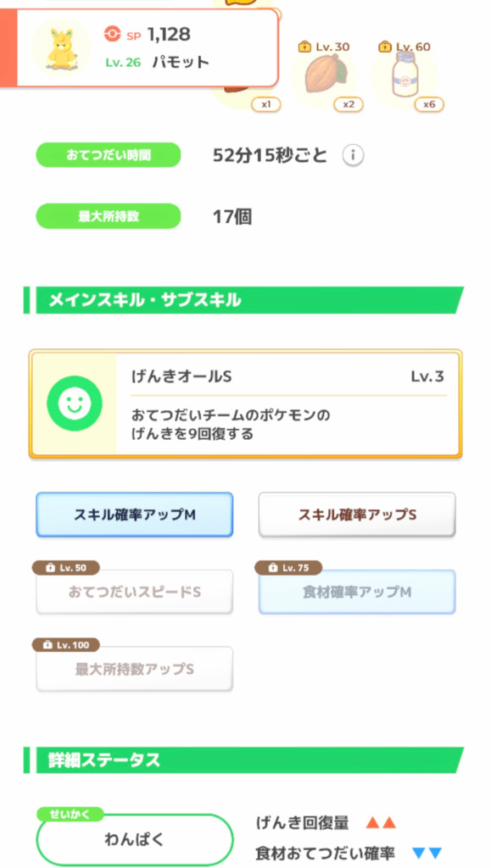Tap locked おてつだいスピードS skill
Image resolution: width=491 pixels, height=868 pixels.
(x=135, y=592)
